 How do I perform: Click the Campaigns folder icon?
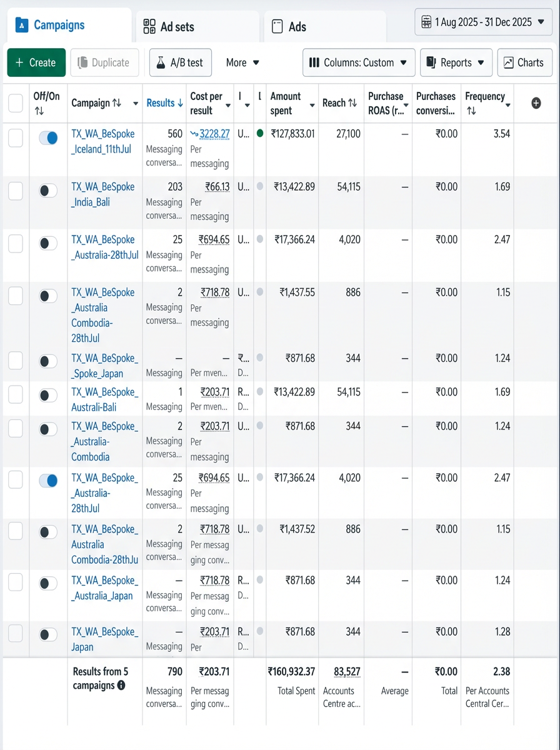(22, 25)
